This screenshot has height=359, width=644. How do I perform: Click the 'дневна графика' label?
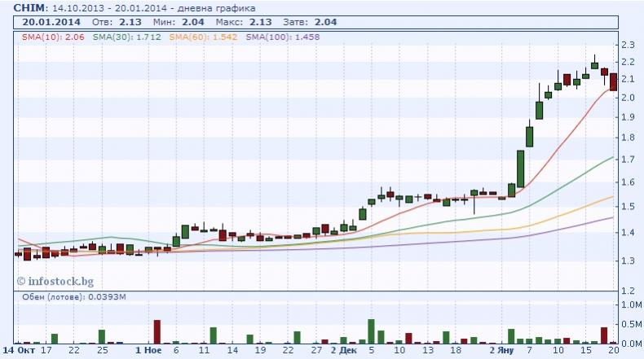click(x=216, y=8)
